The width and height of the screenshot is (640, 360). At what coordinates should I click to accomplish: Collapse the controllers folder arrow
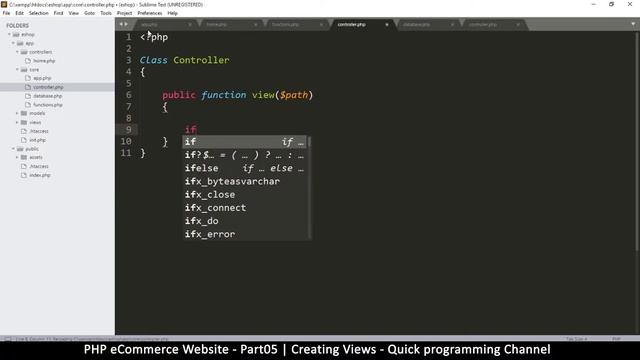pos(18,52)
